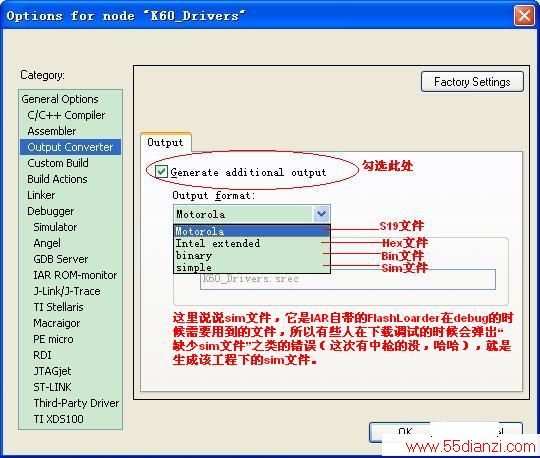Click the Factory Settings button
The image size is (540, 458).
coord(472,82)
